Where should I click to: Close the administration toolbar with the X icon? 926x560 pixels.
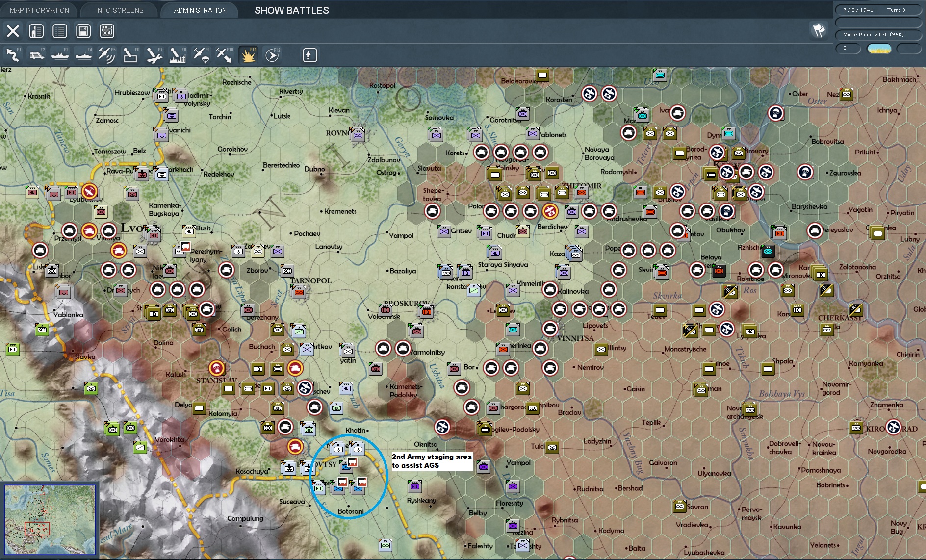(13, 31)
